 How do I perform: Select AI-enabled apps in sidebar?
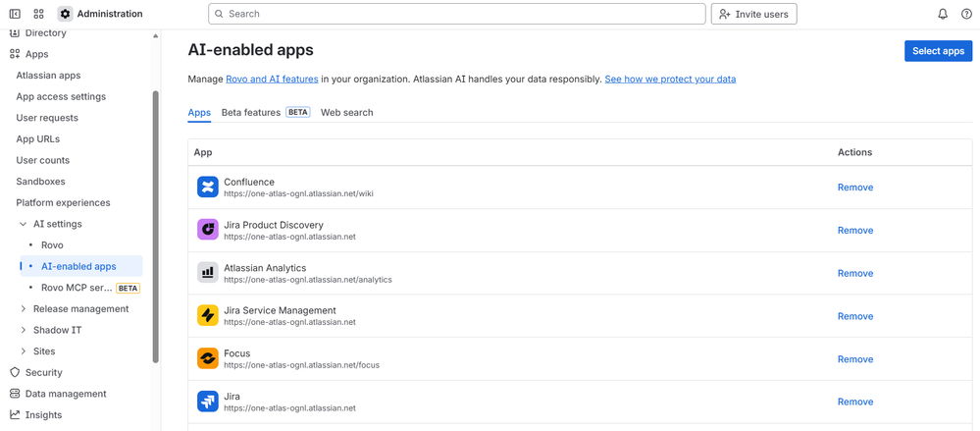click(81, 266)
